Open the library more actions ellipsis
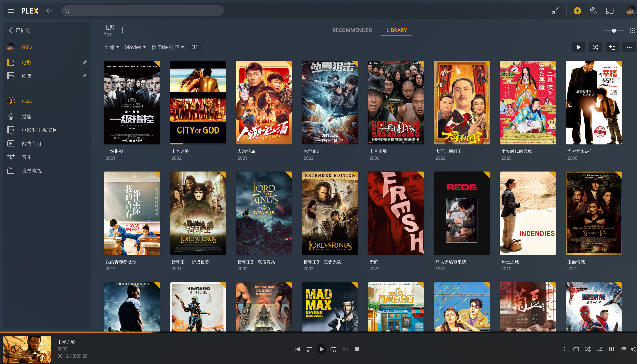637x364 pixels. click(x=629, y=47)
